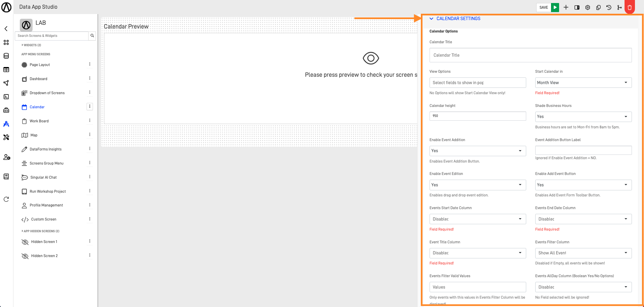This screenshot has height=307, width=644.
Task: Open the table icon in left rail
Action: pos(6,70)
